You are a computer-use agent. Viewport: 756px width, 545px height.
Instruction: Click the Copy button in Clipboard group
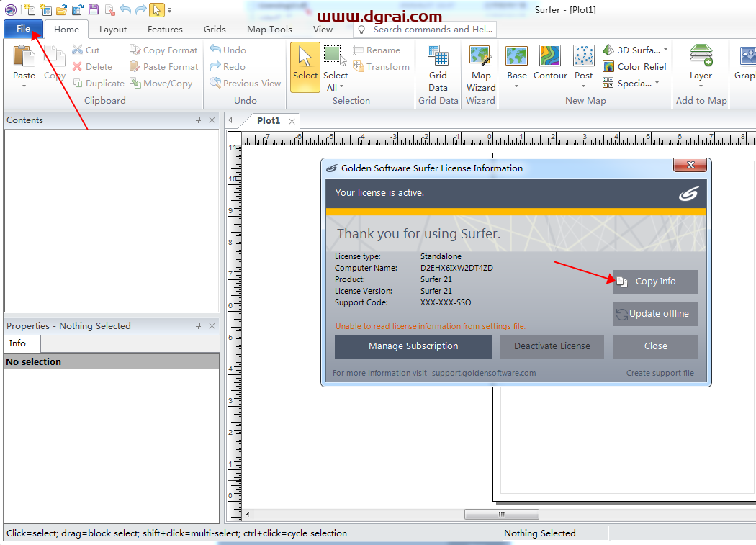(x=55, y=63)
